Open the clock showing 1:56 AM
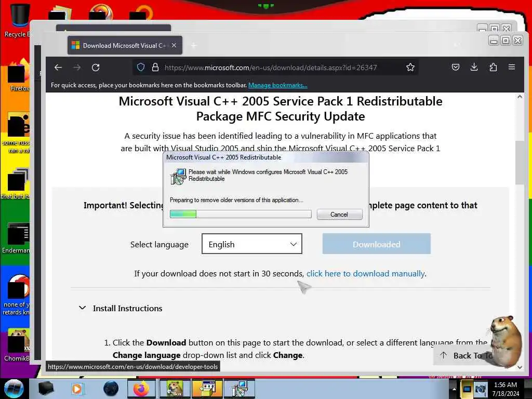Image resolution: width=532 pixels, height=399 pixels. pyautogui.click(x=506, y=389)
